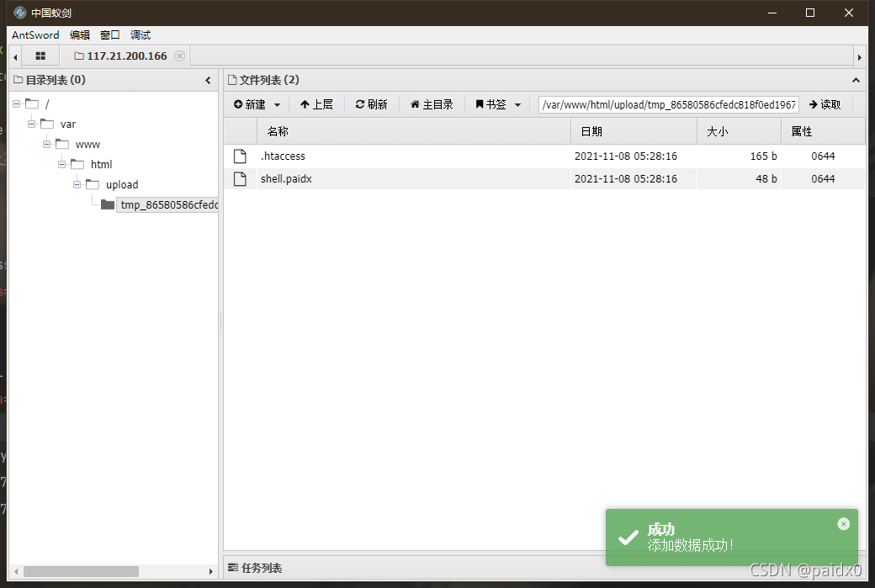Viewport: 875px width, 588px height.
Task: Click the 读取 button
Action: pos(825,104)
